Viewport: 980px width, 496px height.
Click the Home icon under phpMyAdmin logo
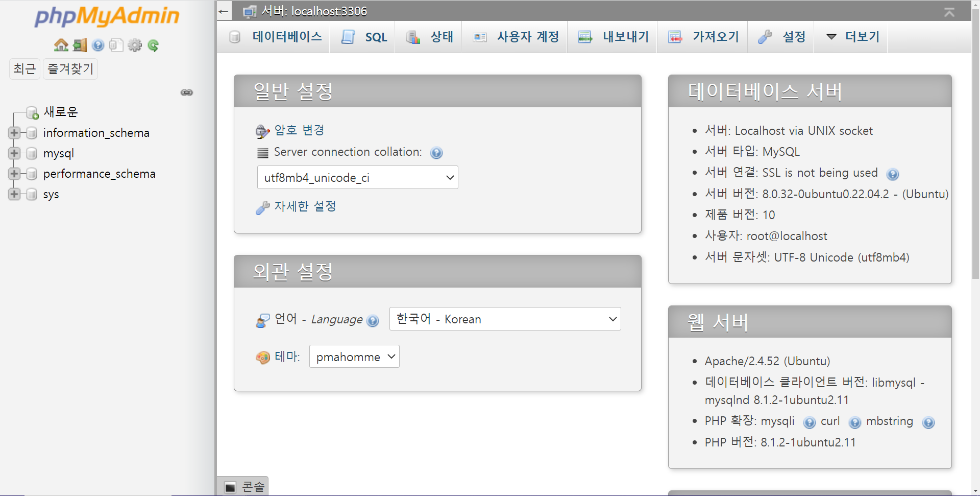61,45
